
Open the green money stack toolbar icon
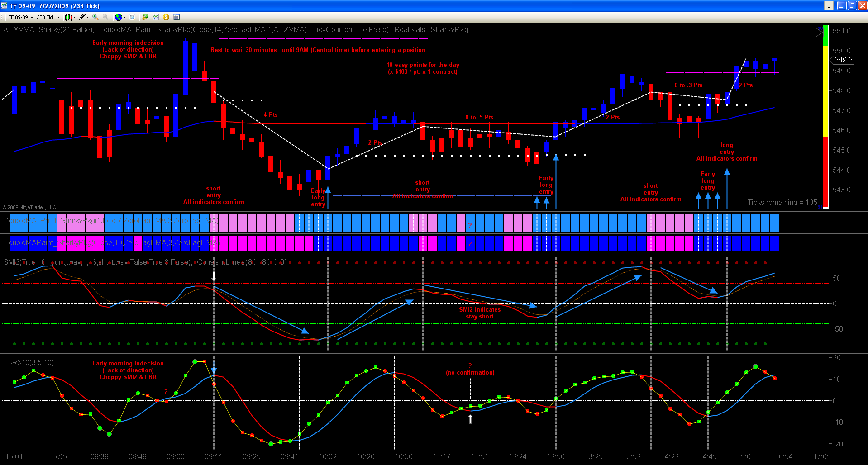pos(145,17)
